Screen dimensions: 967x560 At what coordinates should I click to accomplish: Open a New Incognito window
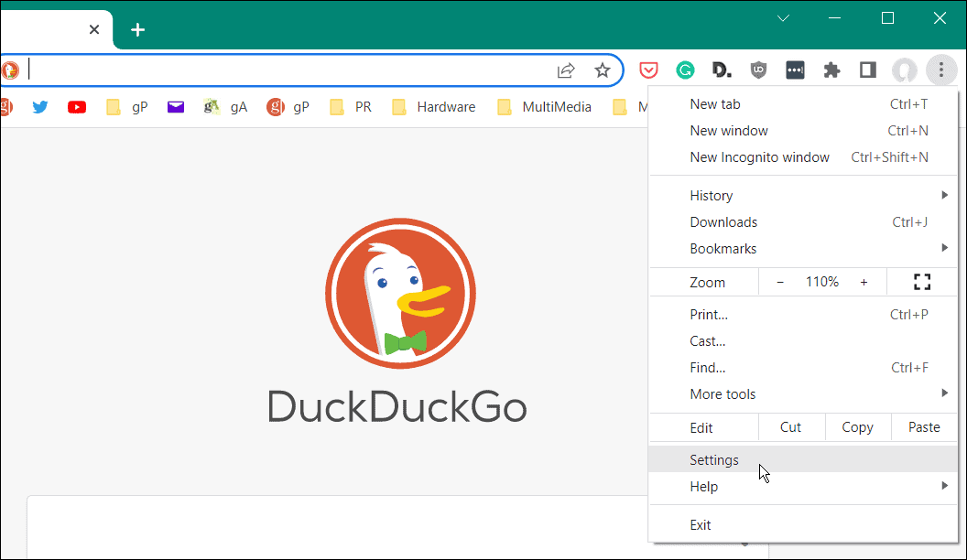[803, 157]
